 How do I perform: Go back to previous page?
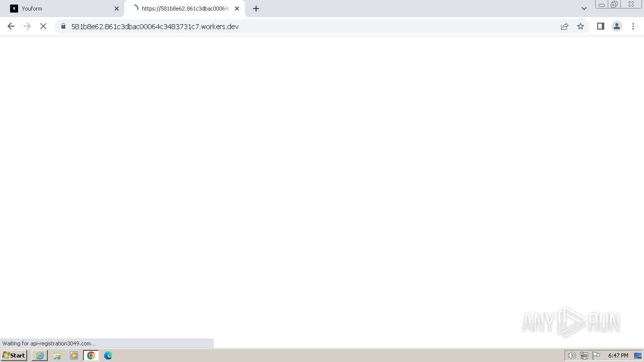pos(11,26)
